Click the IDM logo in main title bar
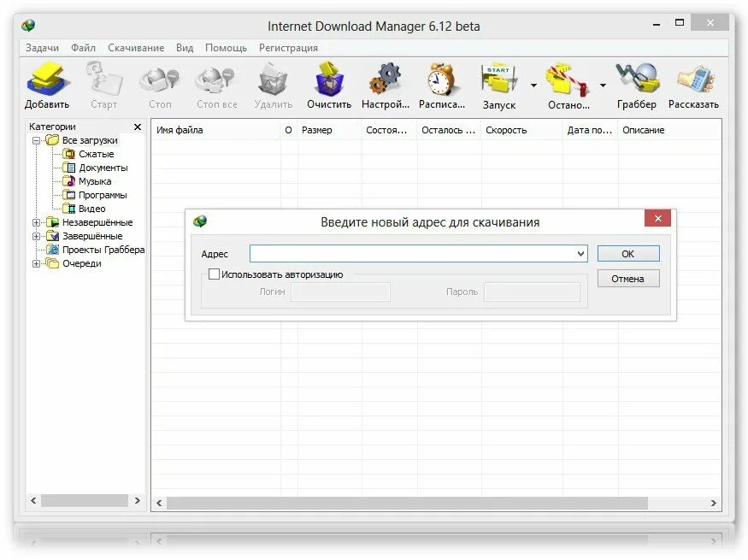The height and width of the screenshot is (560, 748). [x=28, y=26]
